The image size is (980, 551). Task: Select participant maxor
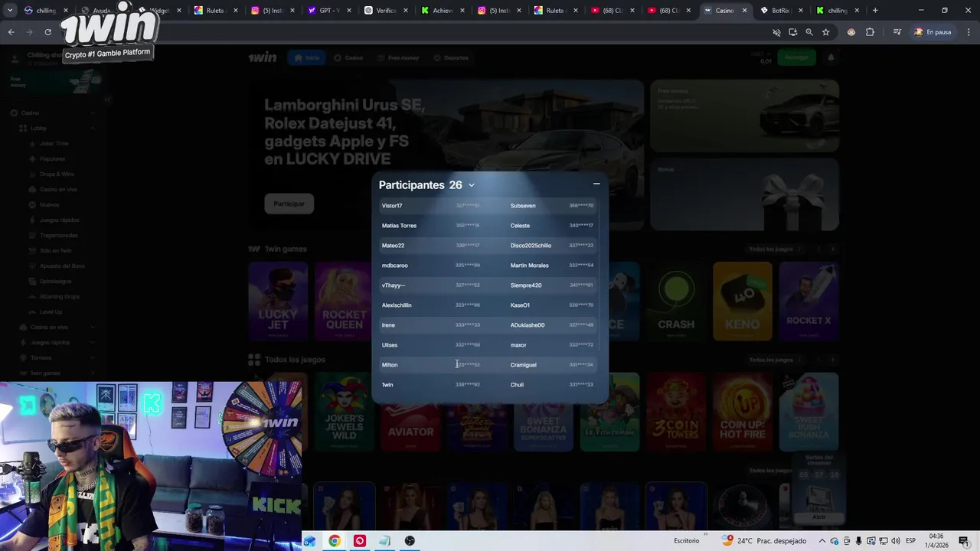pyautogui.click(x=518, y=345)
